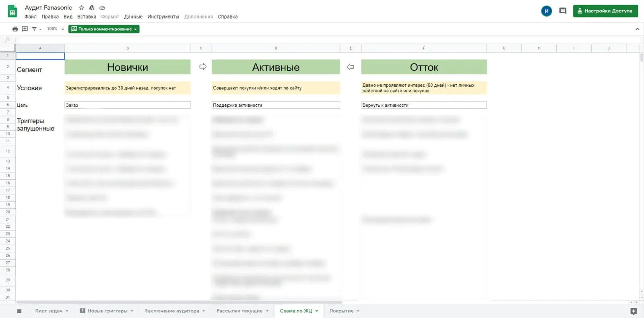Click the horizontal scrollbar at bottom

click(179, 302)
